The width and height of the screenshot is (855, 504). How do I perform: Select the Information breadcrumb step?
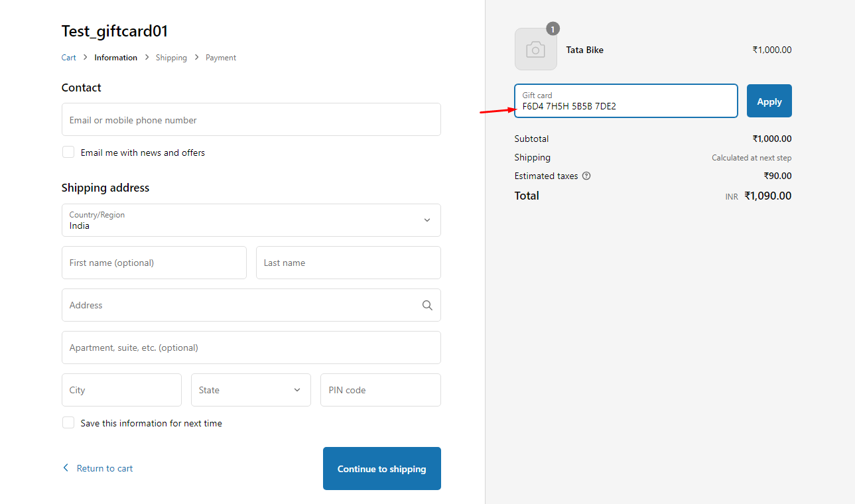pyautogui.click(x=115, y=58)
